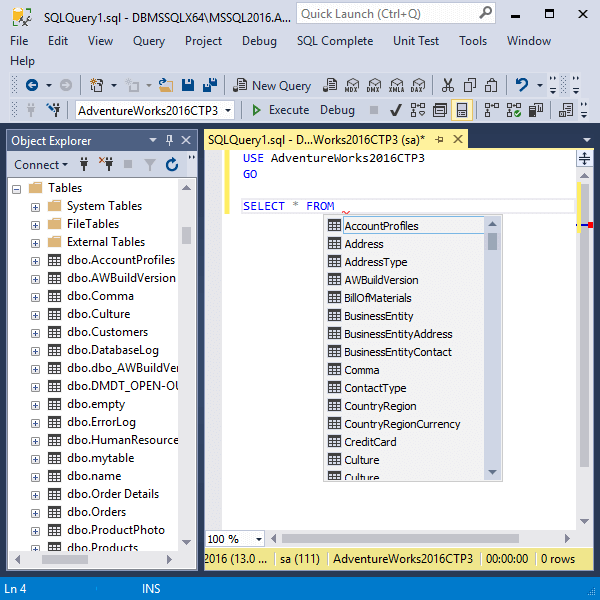600x600 pixels.
Task: Click the Include Live Query Statistics icon
Action: [x=514, y=110]
